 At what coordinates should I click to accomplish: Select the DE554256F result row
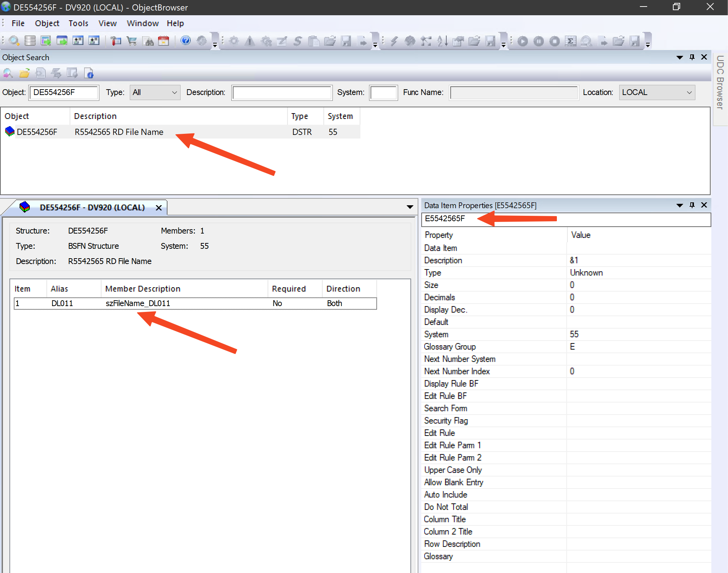(x=37, y=132)
